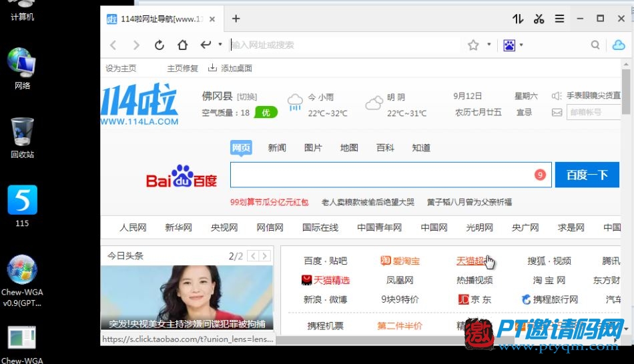The height and width of the screenshot is (364, 634).
Task: Select the 图片 search tab
Action: pos(313,148)
